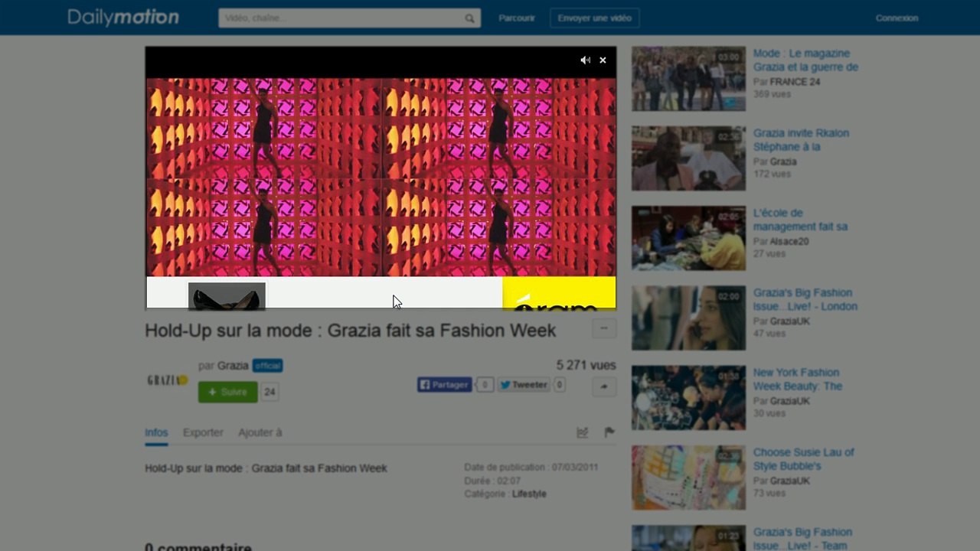Click the official badge next to Grazia
This screenshot has height=551, width=980.
coord(268,366)
